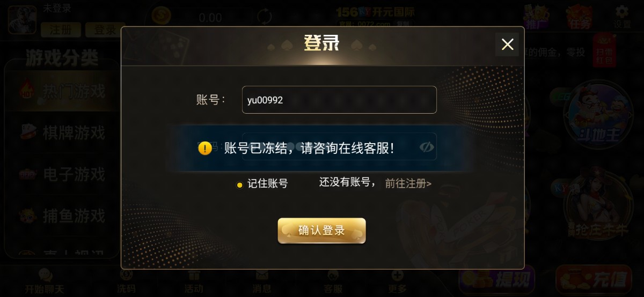Close the 登录 dialog with X
Viewport: 644px width, 297px height.
[507, 44]
